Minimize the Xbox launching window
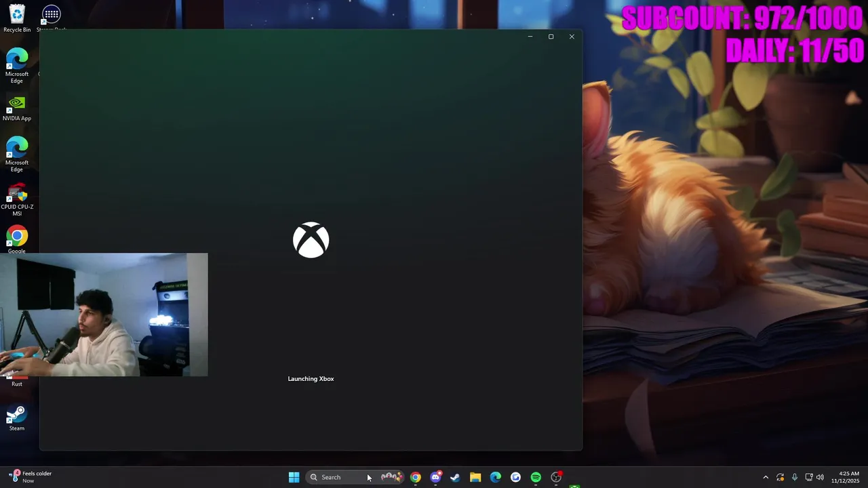Viewport: 868px width, 488px height. pos(530,37)
